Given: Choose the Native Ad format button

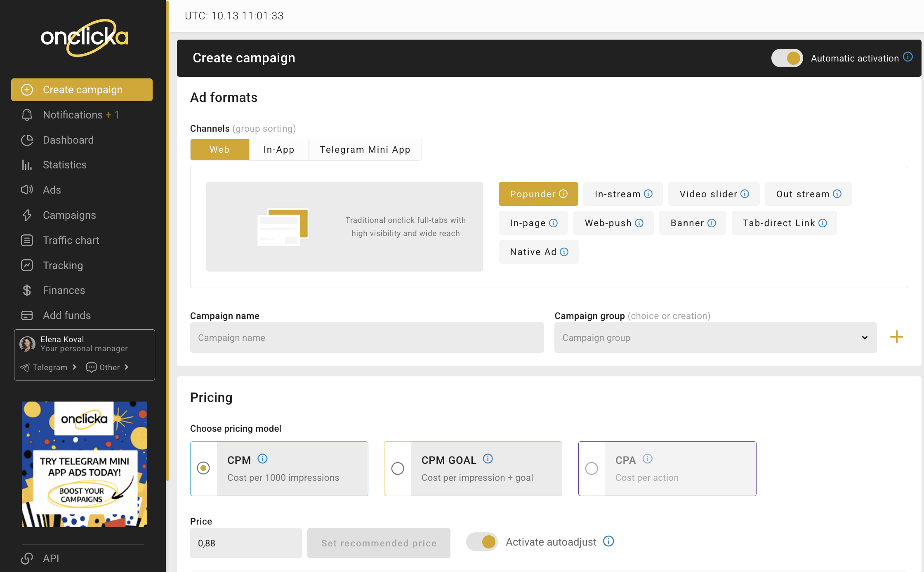Looking at the screenshot, I should point(533,252).
